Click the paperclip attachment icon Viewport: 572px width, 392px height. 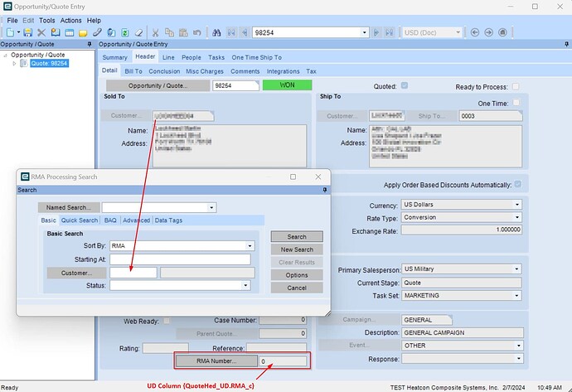click(97, 32)
